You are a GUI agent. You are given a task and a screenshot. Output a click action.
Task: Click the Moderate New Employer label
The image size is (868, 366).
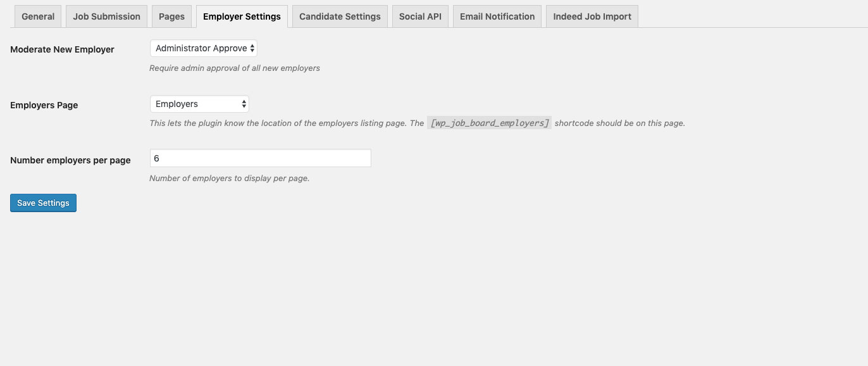[62, 49]
